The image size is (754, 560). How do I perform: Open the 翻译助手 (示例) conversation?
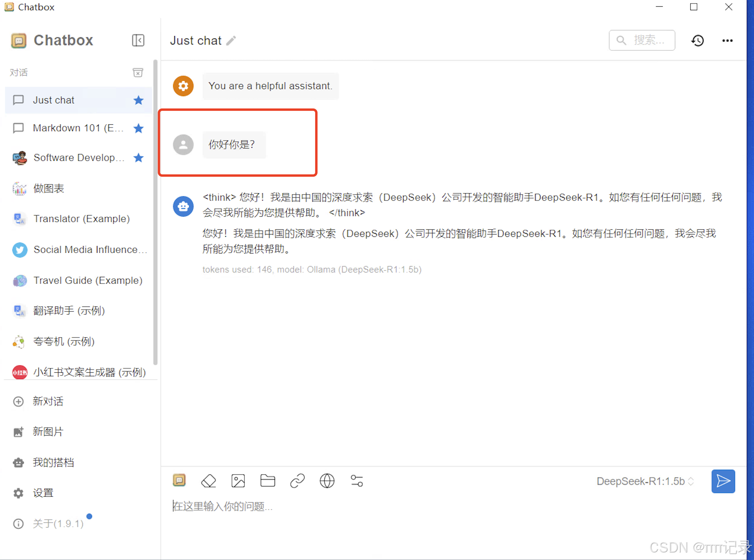(x=78, y=311)
